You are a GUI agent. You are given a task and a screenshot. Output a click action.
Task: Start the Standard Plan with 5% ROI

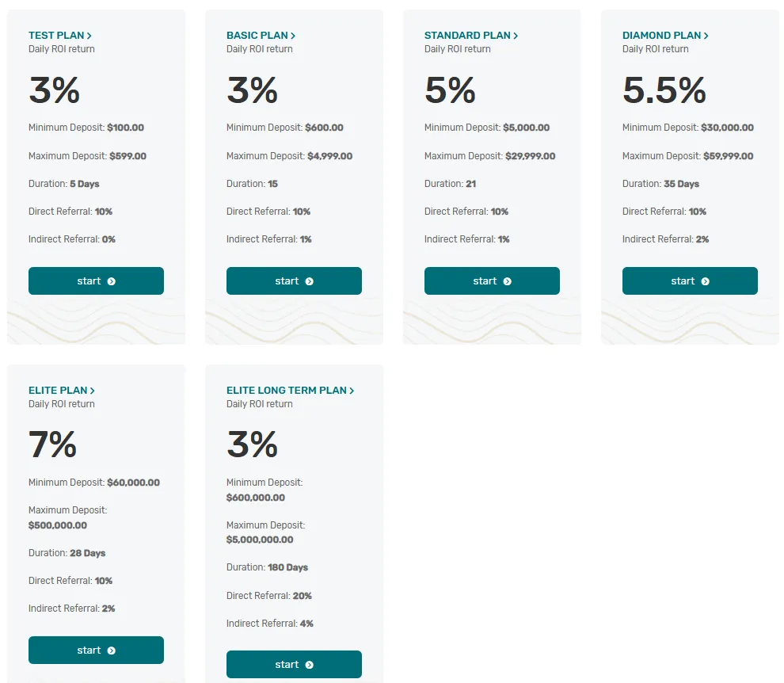point(492,281)
